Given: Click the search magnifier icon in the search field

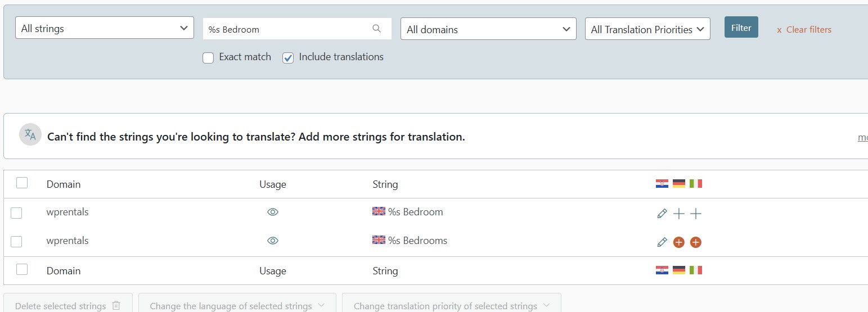Looking at the screenshot, I should click(377, 29).
